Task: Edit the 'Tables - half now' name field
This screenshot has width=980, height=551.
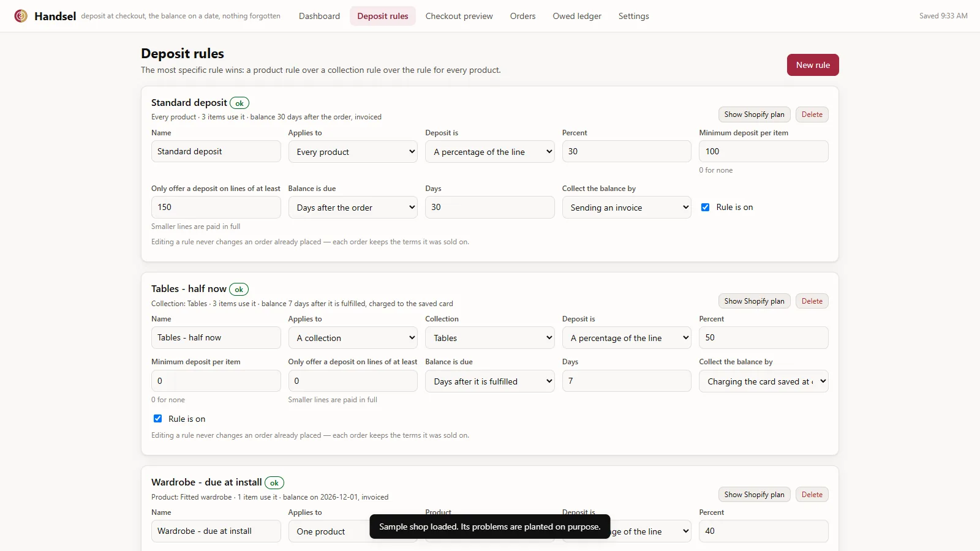Action: point(216,337)
